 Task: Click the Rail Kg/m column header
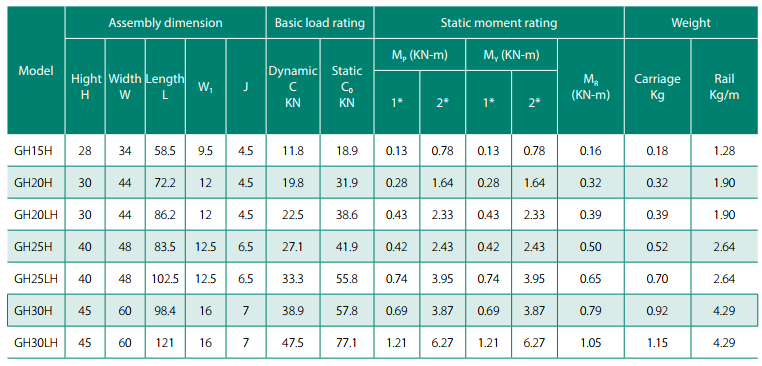point(724,87)
